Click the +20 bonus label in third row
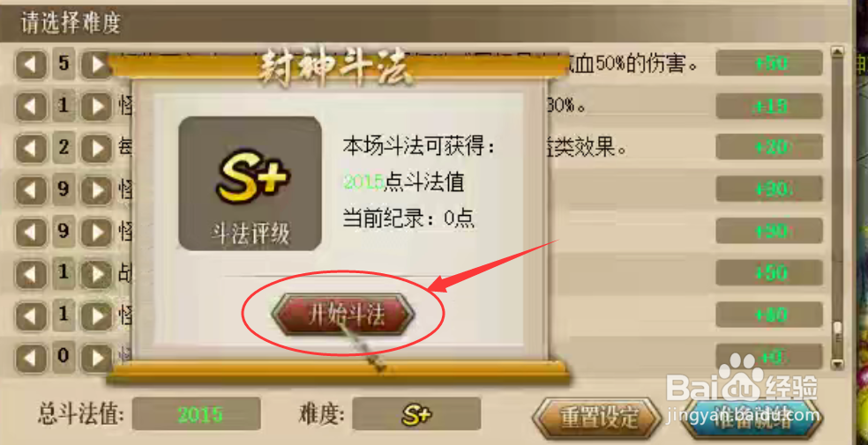The height and width of the screenshot is (445, 868). tap(769, 147)
